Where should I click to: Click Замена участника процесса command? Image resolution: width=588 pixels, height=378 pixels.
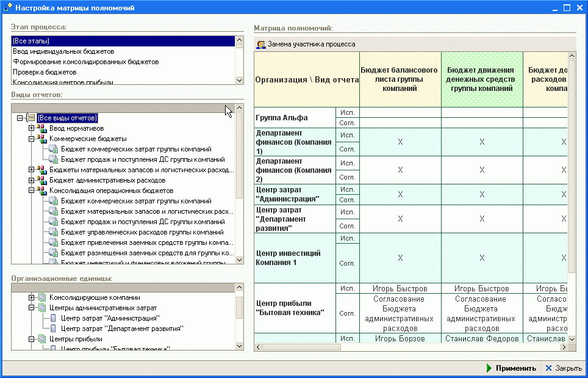click(x=306, y=45)
